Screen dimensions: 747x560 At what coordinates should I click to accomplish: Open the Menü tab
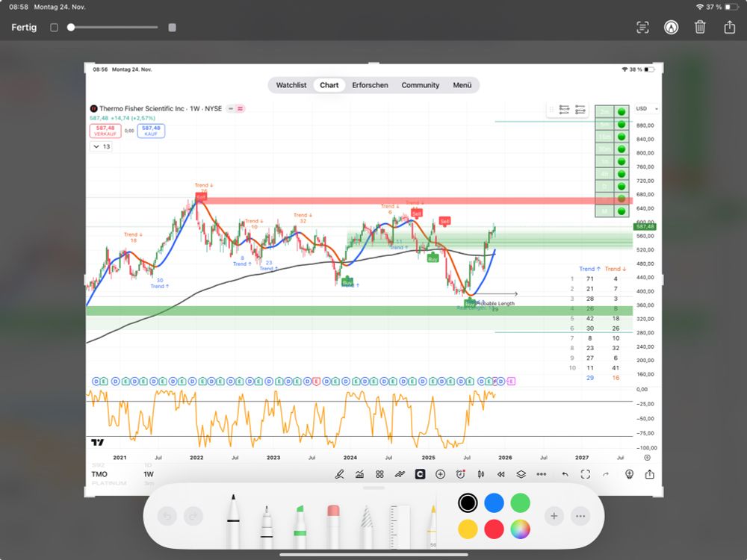click(x=462, y=85)
